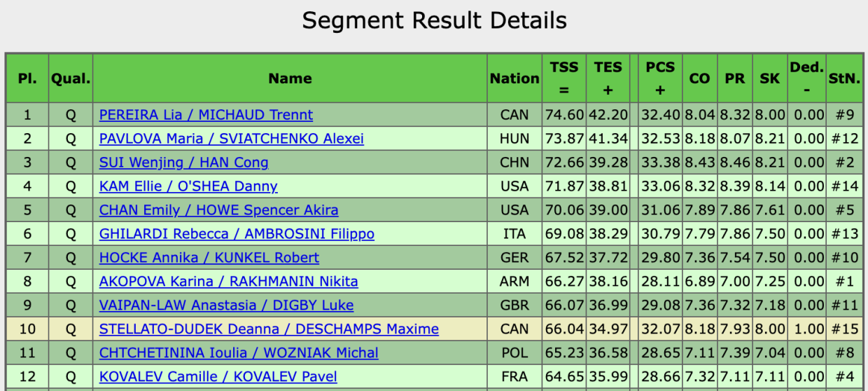The height and width of the screenshot is (391, 868).
Task: Open STELLATO-DUDEK Deanna / DESCHAMPS Maxime link
Action: pyautogui.click(x=269, y=329)
